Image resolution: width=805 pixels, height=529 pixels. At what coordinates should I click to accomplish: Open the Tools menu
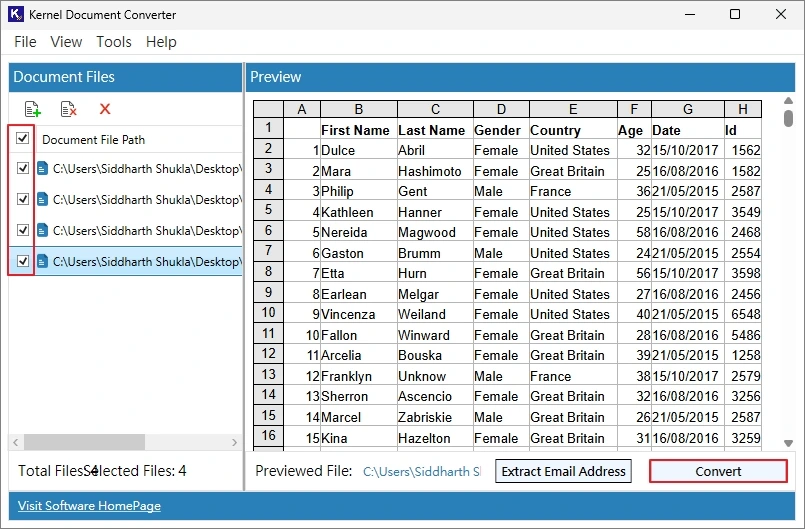click(x=114, y=42)
